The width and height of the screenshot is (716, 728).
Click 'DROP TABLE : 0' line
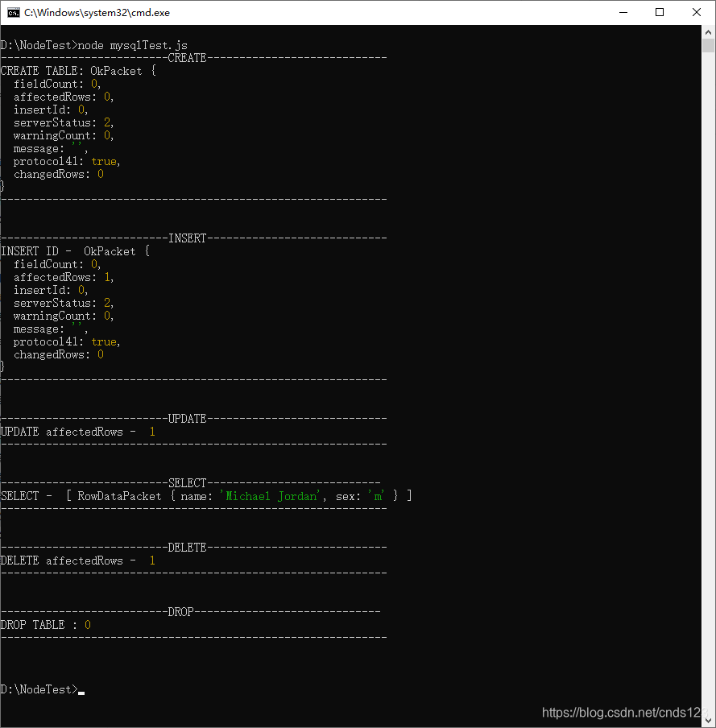(45, 625)
